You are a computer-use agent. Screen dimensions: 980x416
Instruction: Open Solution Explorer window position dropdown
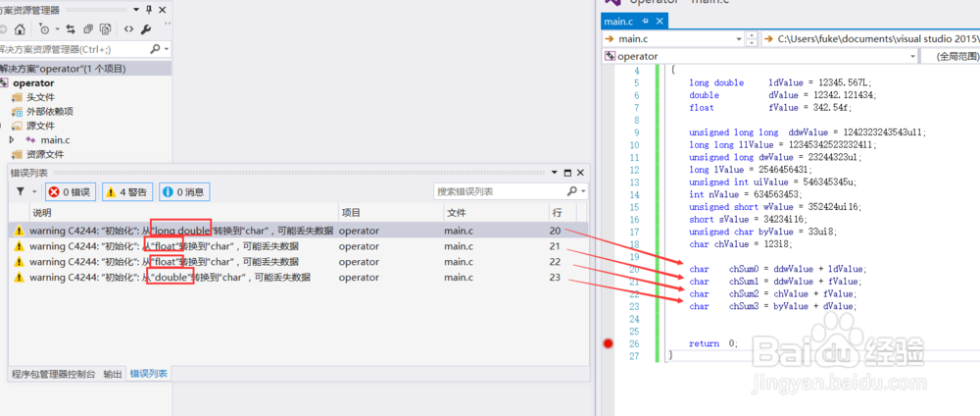tap(136, 10)
